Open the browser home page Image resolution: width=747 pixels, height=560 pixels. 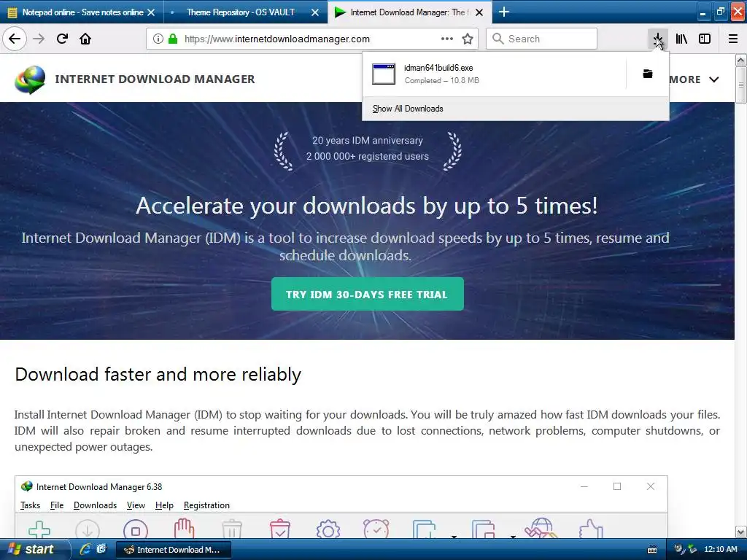click(85, 39)
